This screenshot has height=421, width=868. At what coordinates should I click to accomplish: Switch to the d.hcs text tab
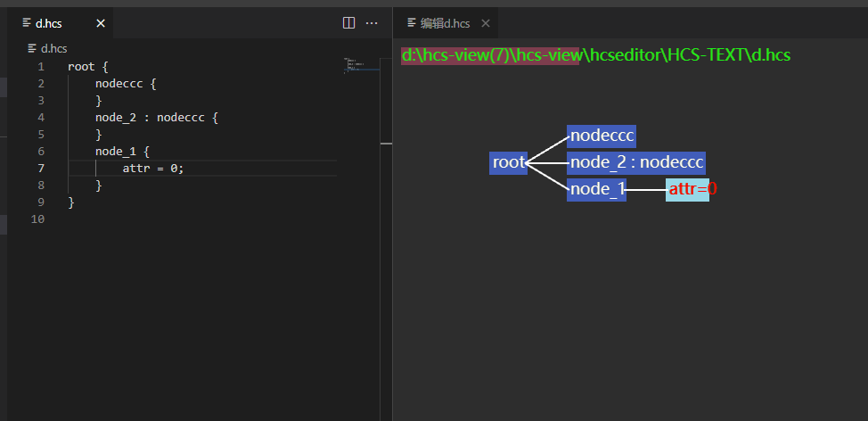click(49, 23)
